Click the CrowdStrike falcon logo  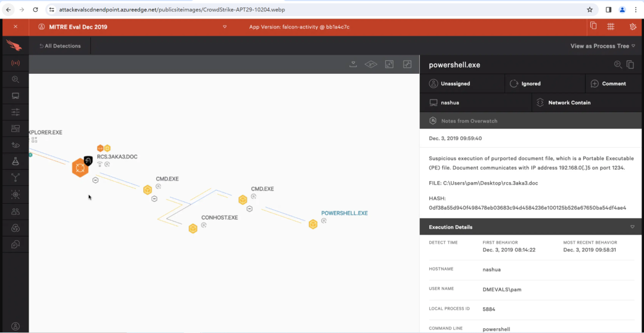point(14,45)
